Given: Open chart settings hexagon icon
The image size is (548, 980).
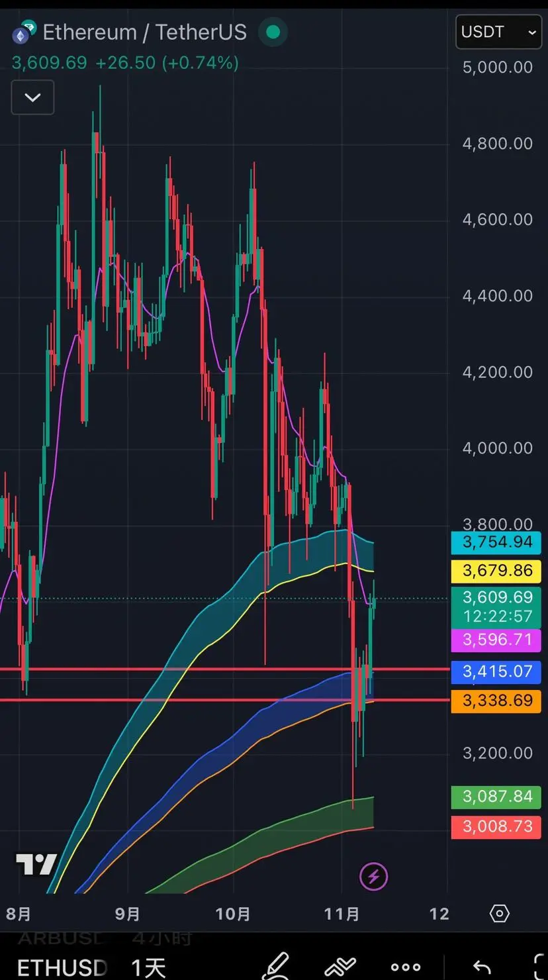Looking at the screenshot, I should tap(499, 914).
